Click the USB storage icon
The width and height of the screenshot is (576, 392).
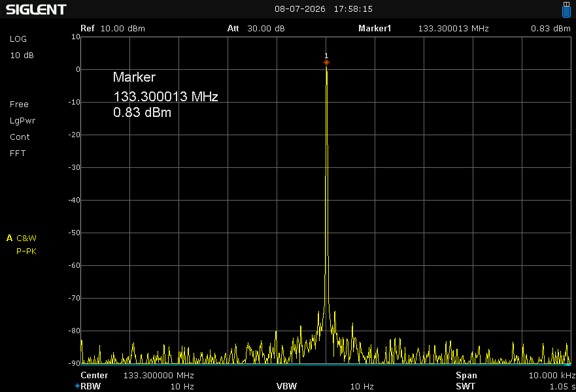[x=566, y=9]
